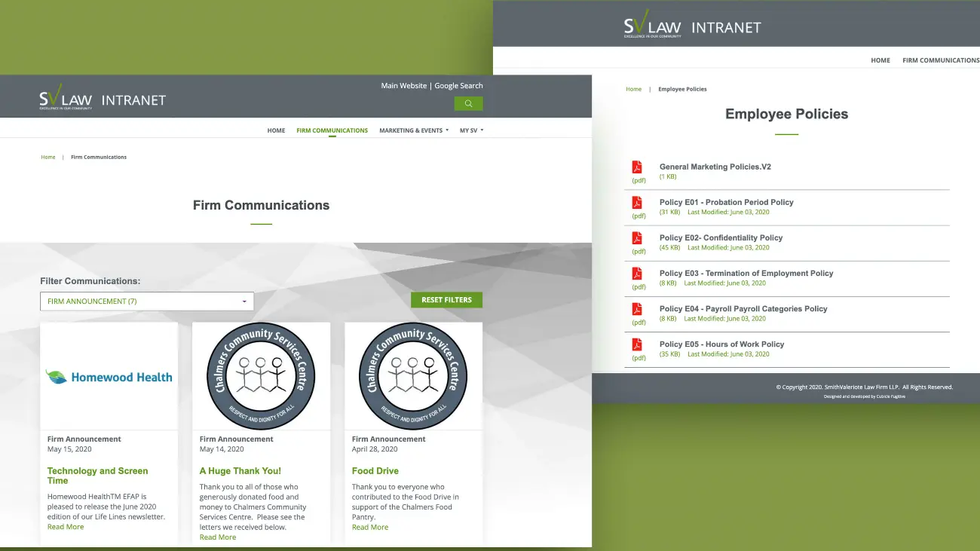Select the Home navigation item
This screenshot has width=980, height=551.
pyautogui.click(x=276, y=130)
